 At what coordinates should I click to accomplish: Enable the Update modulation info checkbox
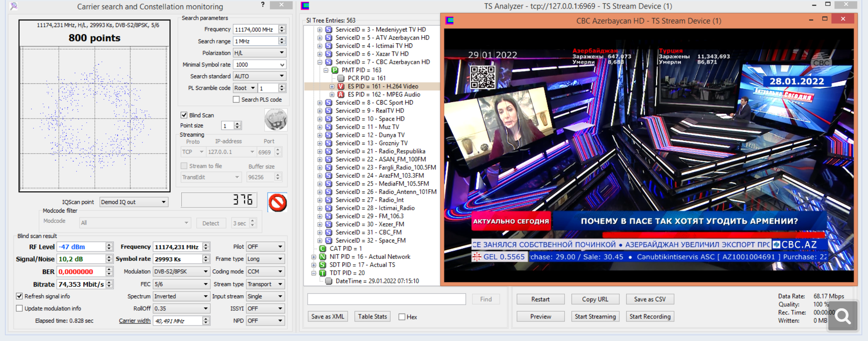[x=19, y=308]
